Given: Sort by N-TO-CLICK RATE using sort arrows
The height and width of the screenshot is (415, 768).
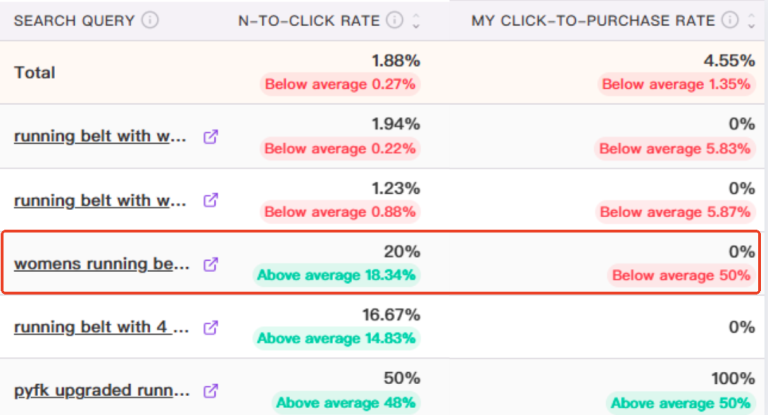Looking at the screenshot, I should (x=416, y=21).
